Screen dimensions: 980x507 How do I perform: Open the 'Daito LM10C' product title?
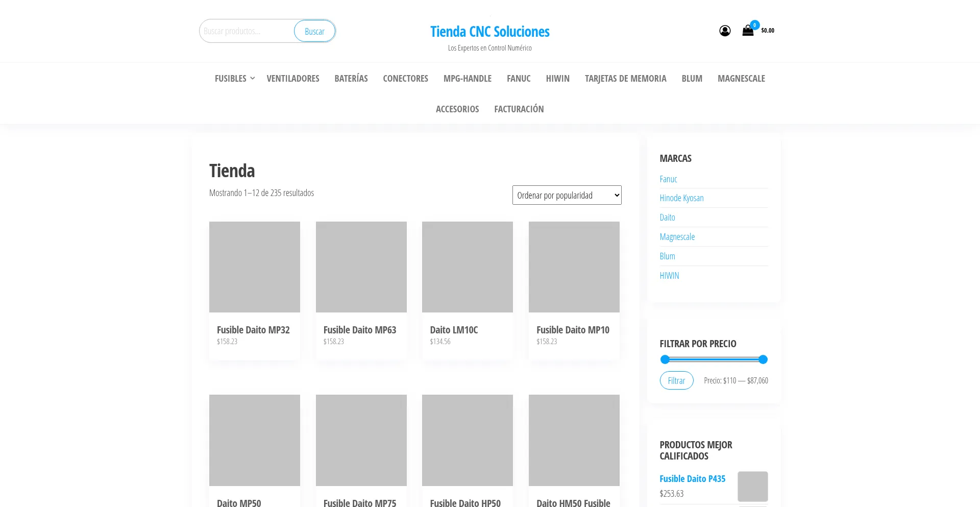[454, 330]
